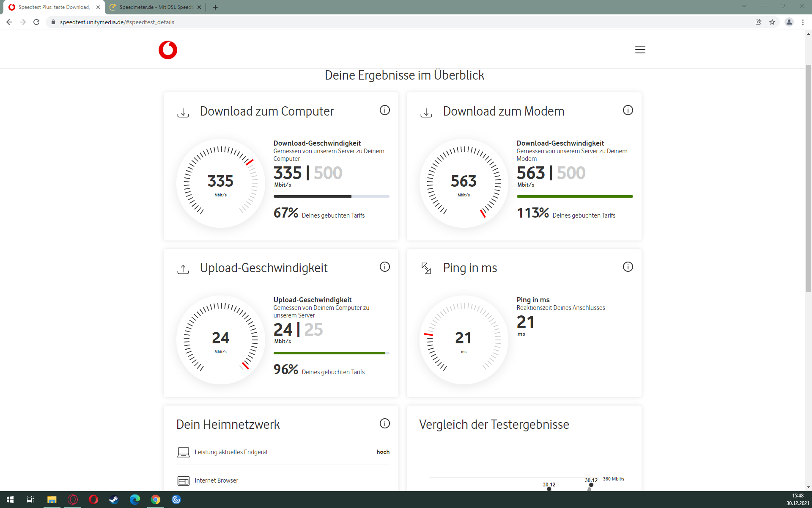
Task: Open Steam from the taskbar
Action: click(x=114, y=500)
